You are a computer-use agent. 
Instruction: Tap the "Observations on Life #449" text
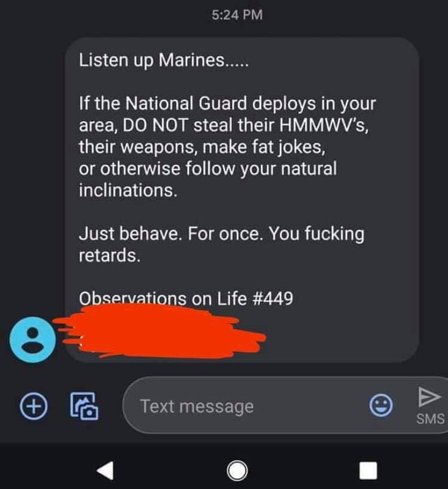[x=186, y=298]
